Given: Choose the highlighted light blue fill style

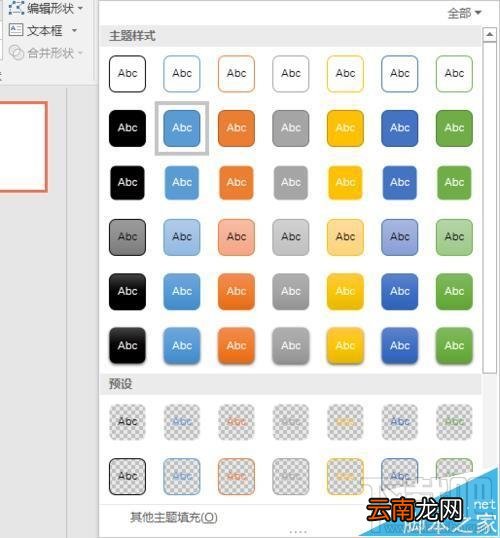Looking at the screenshot, I should pyautogui.click(x=182, y=128).
